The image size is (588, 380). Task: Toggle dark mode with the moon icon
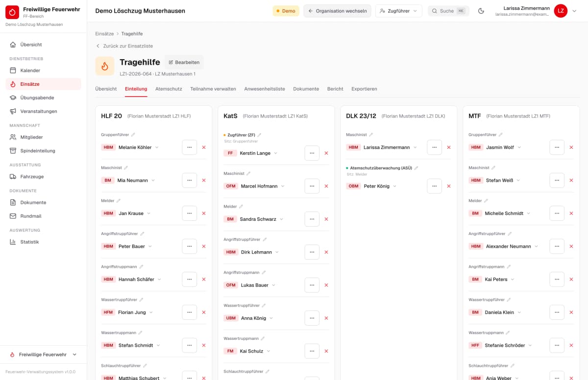pyautogui.click(x=481, y=11)
